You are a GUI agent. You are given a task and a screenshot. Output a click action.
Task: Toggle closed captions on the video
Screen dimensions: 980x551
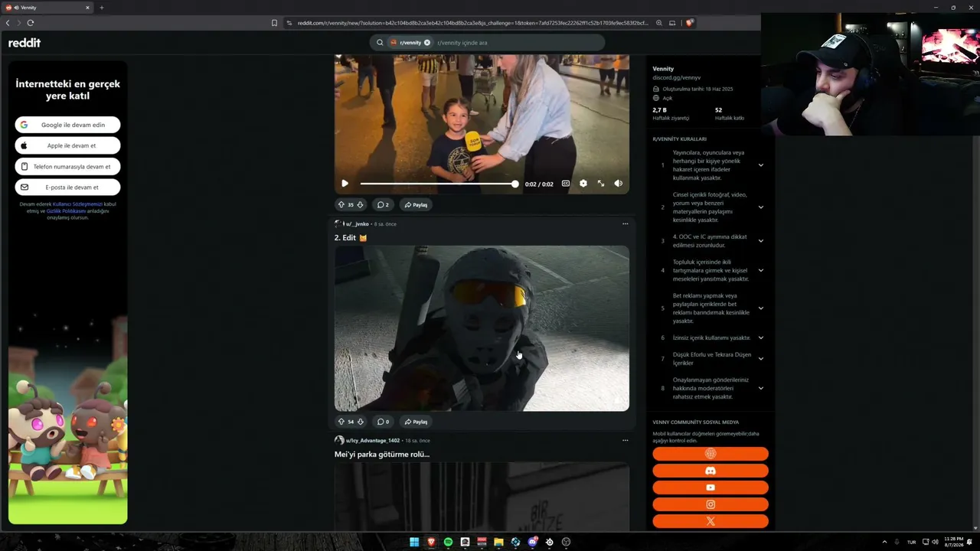[566, 184]
